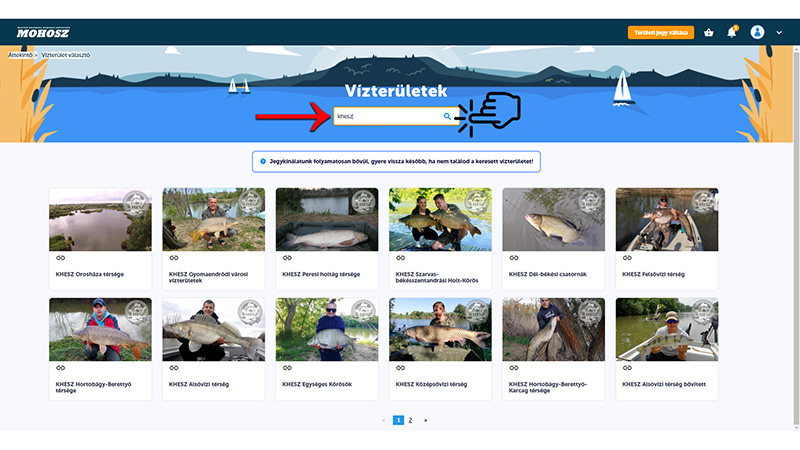
Task: Open KHESZ Gyomaendrődi városi vízterületek photo
Action: [x=214, y=219]
